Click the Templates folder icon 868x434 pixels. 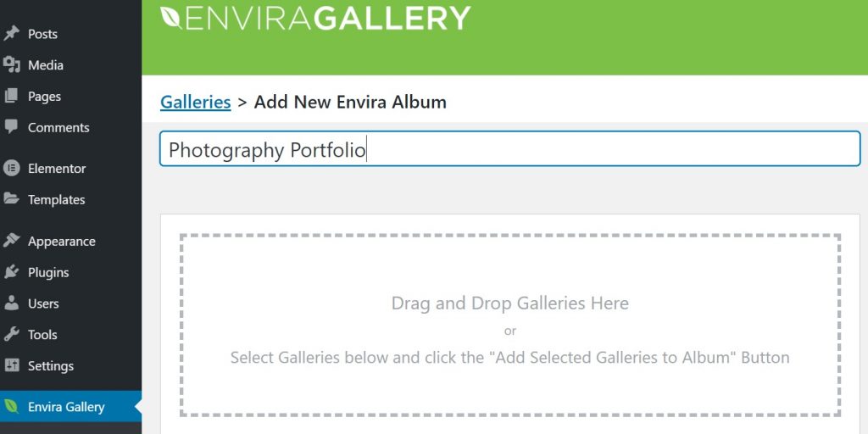(x=11, y=198)
